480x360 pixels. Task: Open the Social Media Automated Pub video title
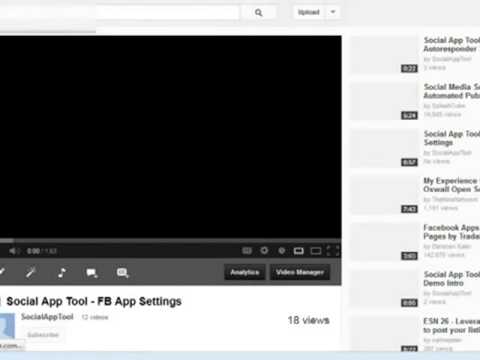pos(452,91)
